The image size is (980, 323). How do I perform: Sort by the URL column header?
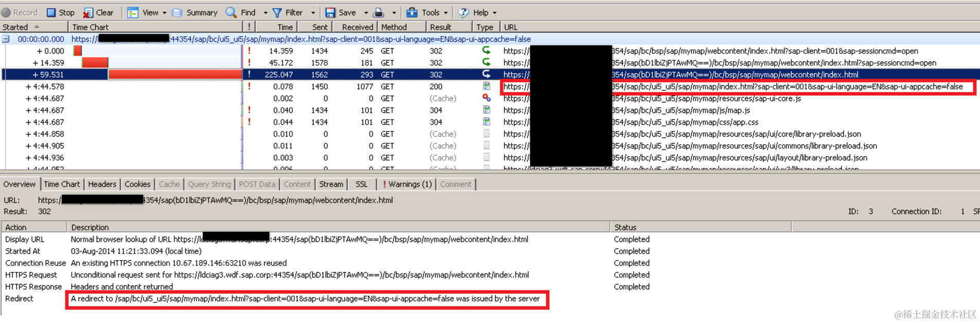tap(740, 27)
